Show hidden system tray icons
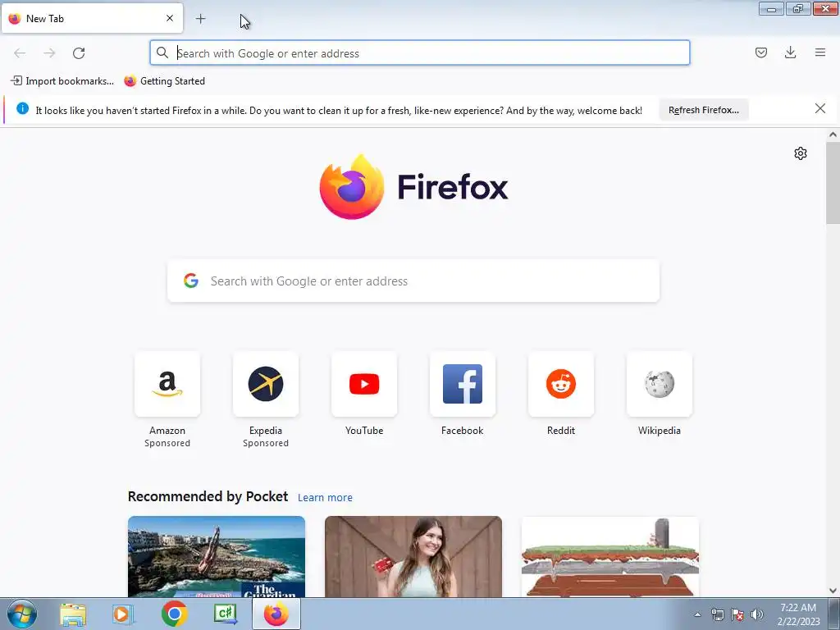This screenshot has height=630, width=840. pos(697,614)
